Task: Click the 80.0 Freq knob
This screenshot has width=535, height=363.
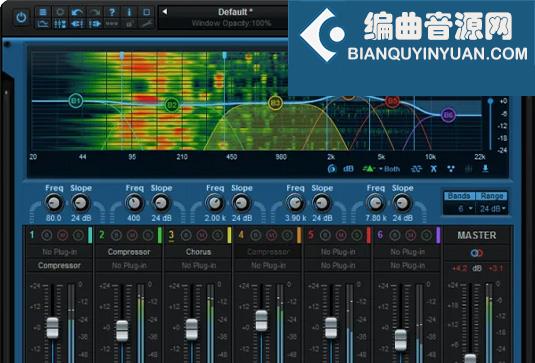Action: point(54,203)
